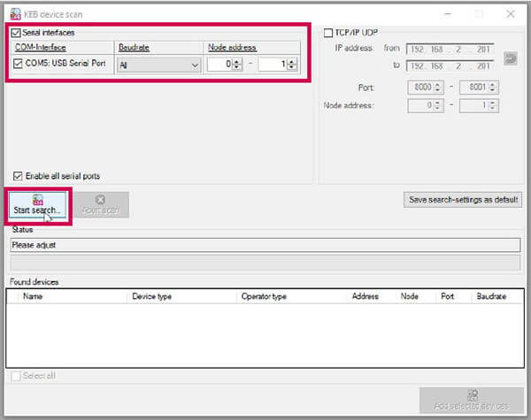The width and height of the screenshot is (531, 420).
Task: Check the Select all checkbox
Action: 16,377
